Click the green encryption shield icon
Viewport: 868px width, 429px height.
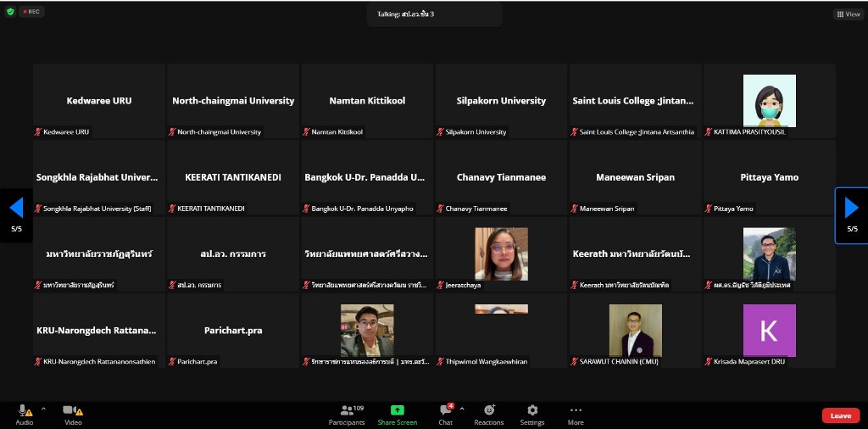[10, 12]
